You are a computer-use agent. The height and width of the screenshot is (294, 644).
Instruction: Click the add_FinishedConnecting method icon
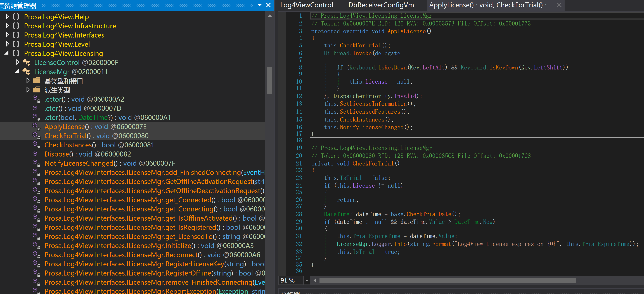coord(36,172)
